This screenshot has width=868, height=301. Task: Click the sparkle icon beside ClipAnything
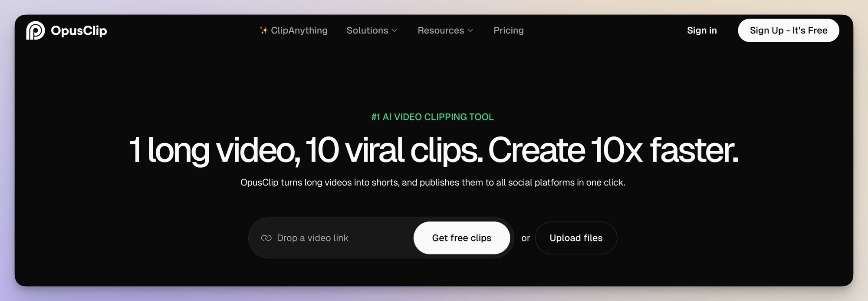[x=263, y=30]
